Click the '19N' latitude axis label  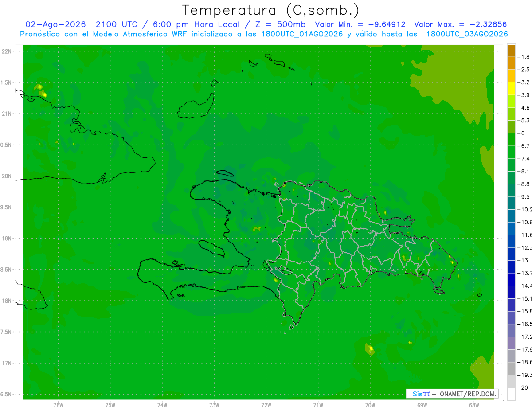[x=7, y=239]
